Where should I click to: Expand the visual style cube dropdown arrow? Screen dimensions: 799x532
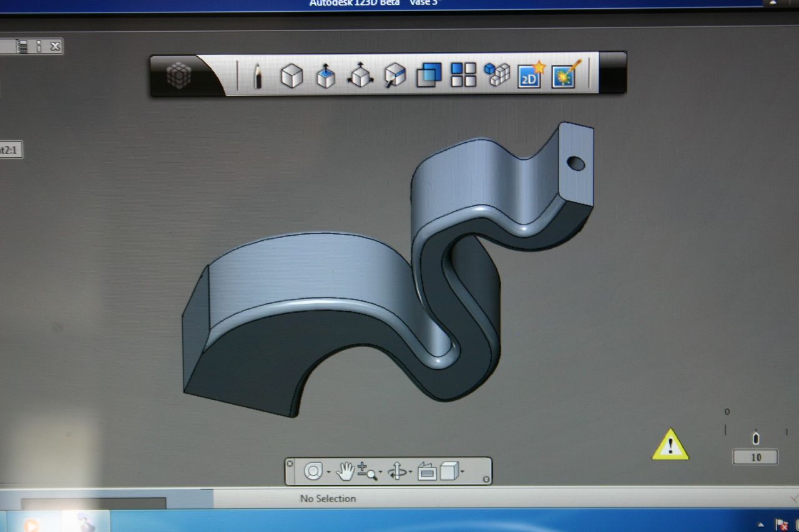point(463,473)
